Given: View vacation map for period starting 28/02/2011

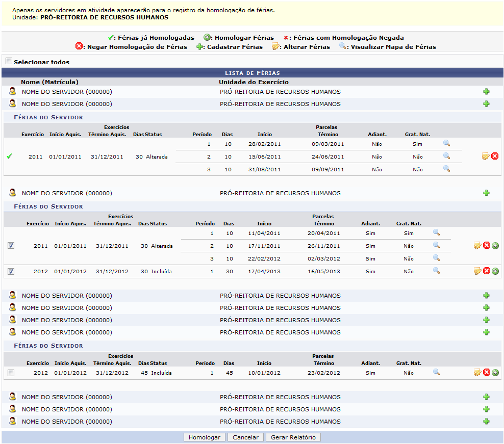Looking at the screenshot, I should coord(446,144).
